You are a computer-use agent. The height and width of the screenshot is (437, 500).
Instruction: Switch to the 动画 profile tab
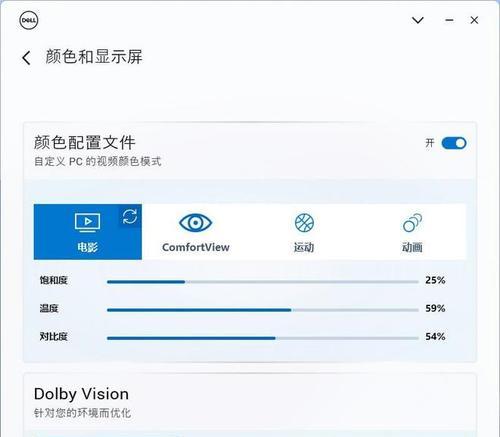point(412,232)
